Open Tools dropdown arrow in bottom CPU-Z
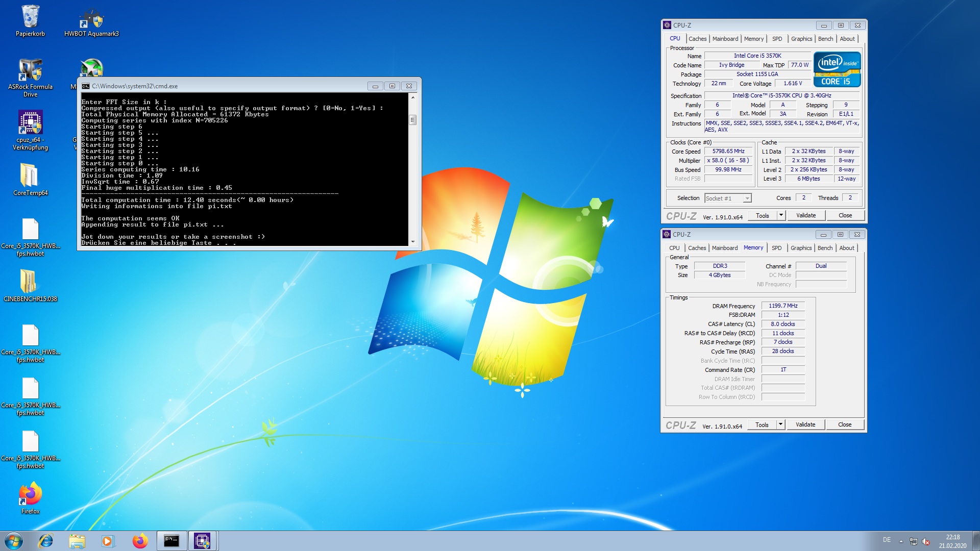Image resolution: width=980 pixels, height=551 pixels. (780, 424)
